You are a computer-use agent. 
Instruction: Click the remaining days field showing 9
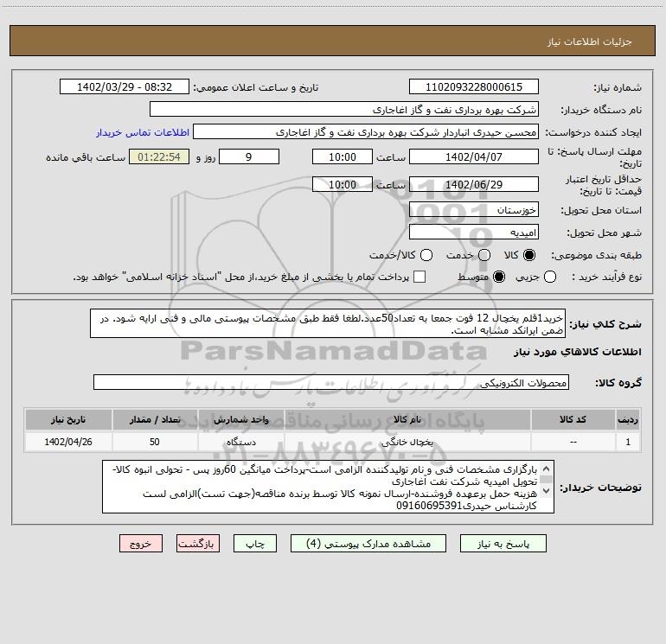click(x=249, y=156)
